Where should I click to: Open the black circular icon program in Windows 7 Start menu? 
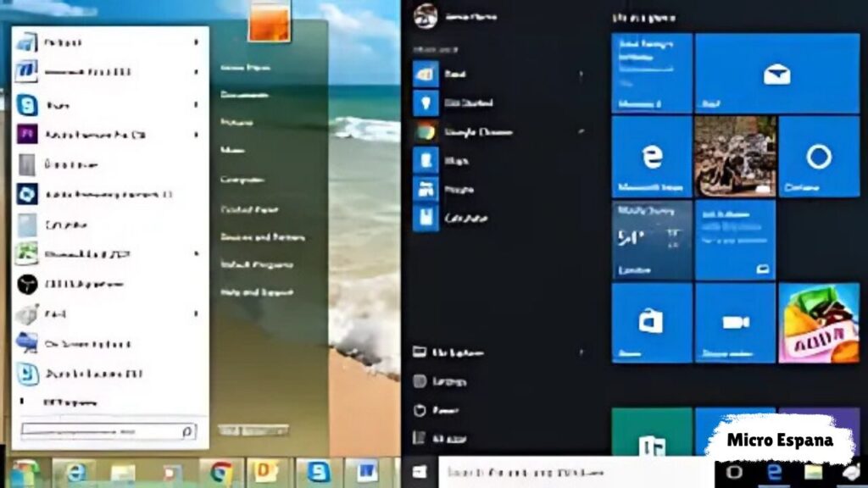click(x=26, y=285)
